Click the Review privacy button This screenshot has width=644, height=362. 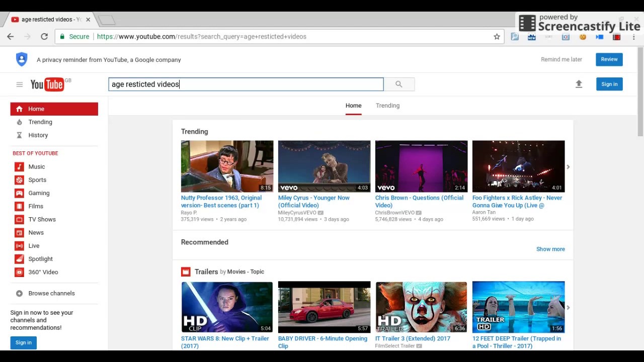609,59
